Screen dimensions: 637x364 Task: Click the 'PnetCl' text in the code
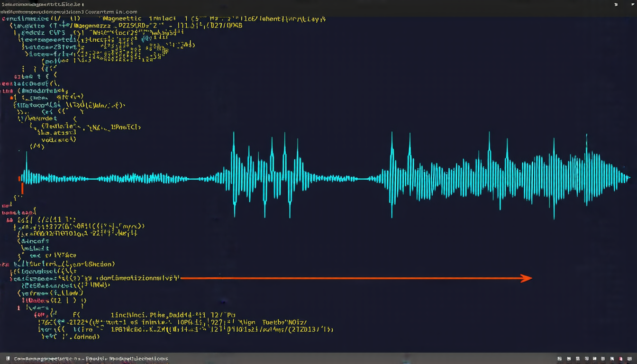[126, 127]
